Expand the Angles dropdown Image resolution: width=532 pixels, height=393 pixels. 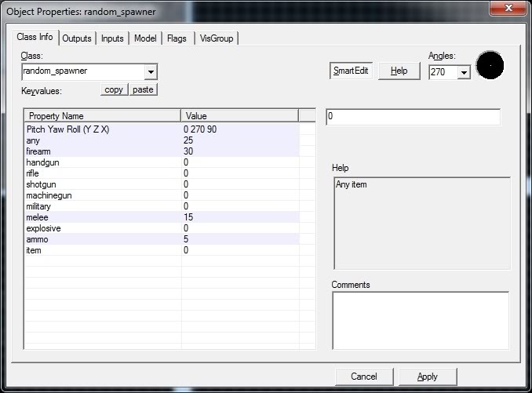pos(463,72)
